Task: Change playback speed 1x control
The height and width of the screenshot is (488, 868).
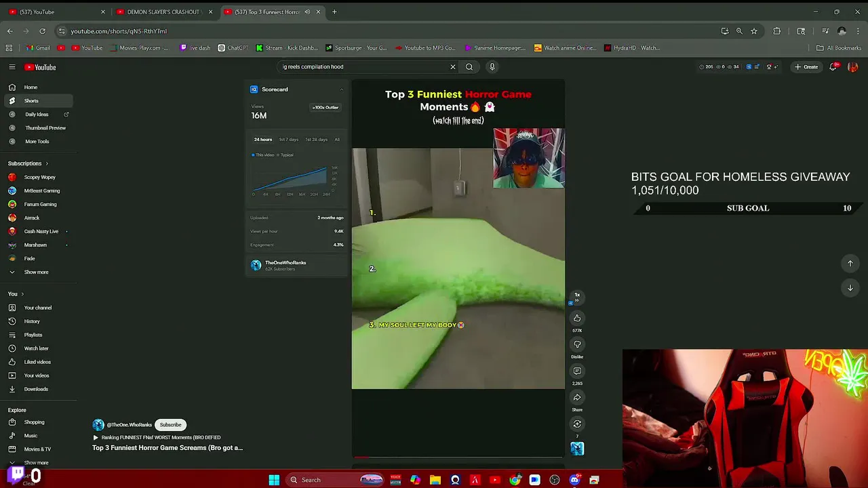Action: (x=577, y=297)
